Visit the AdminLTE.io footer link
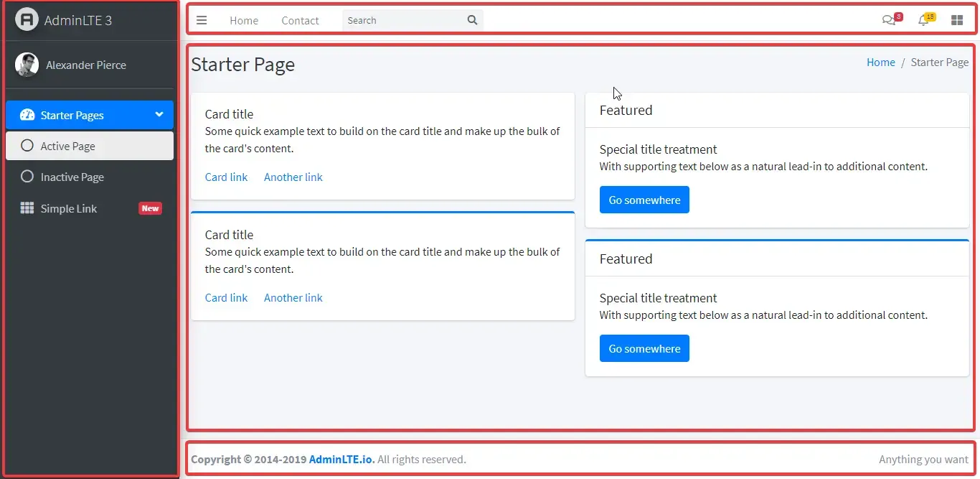Screen dimensions: 980x479 point(340,459)
